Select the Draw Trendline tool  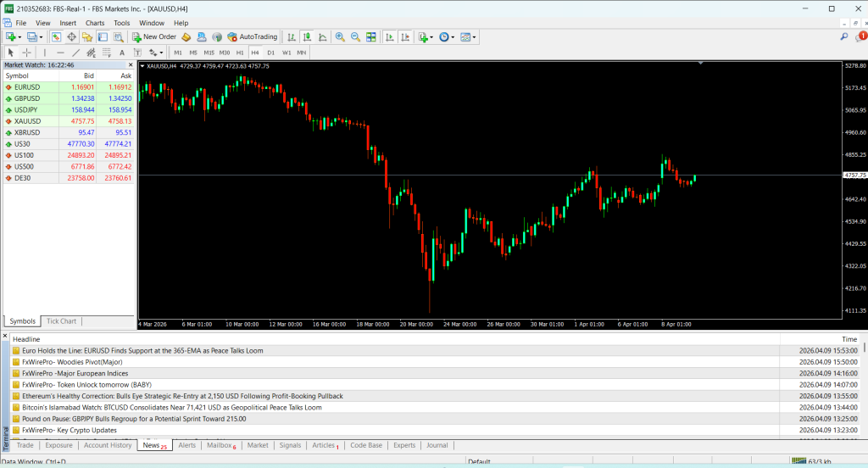tap(76, 53)
